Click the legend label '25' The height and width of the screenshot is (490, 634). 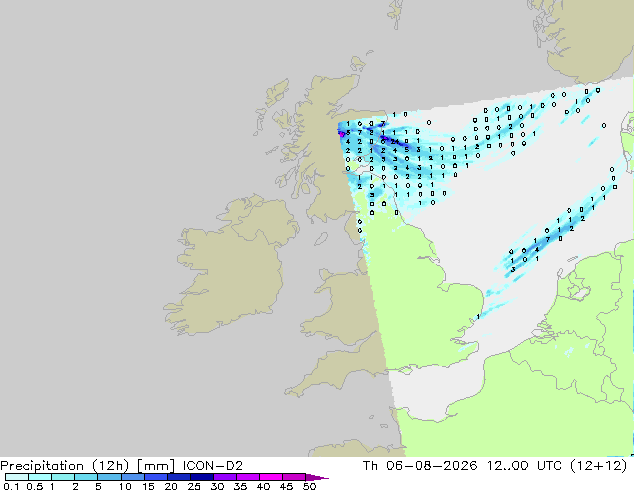click(x=194, y=486)
